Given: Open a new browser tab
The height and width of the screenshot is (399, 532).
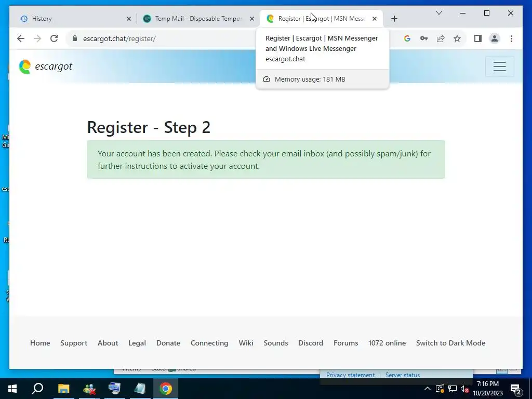Looking at the screenshot, I should pyautogui.click(x=394, y=19).
